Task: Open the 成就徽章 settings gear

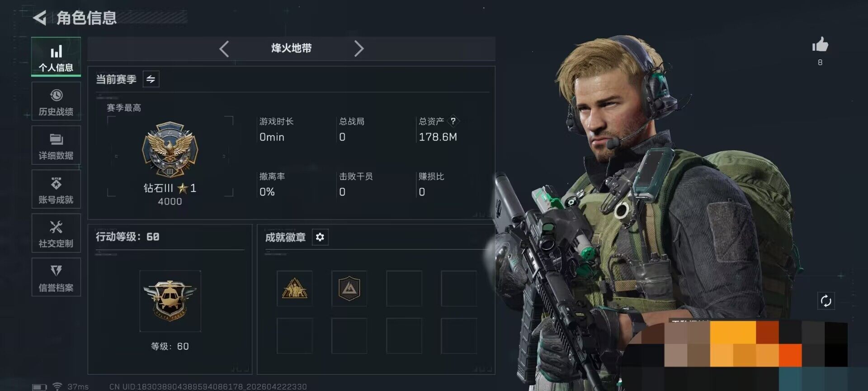Action: (x=320, y=237)
